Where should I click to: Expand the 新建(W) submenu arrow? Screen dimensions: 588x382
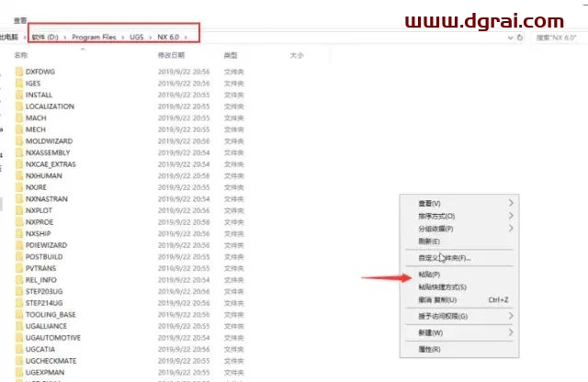[x=511, y=332]
